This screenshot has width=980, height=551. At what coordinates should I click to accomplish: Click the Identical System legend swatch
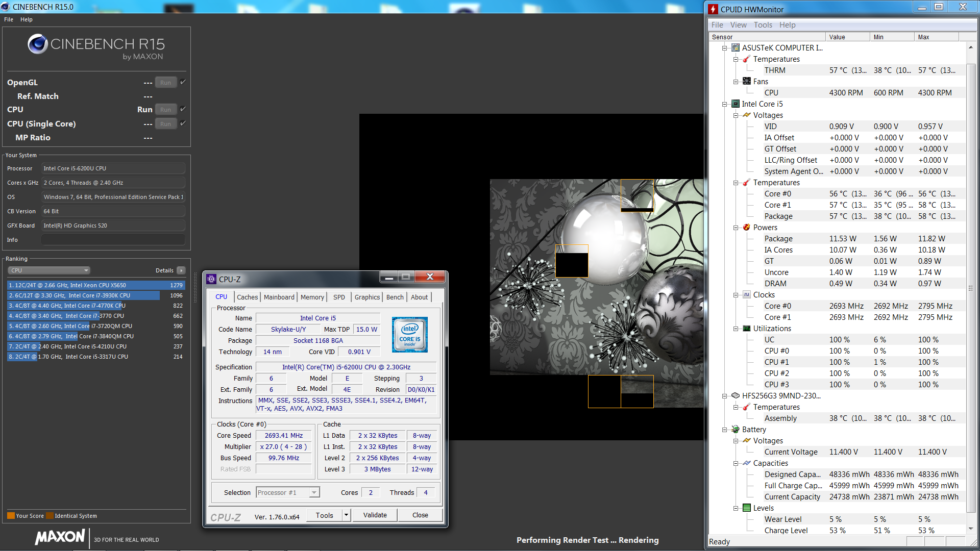pyautogui.click(x=50, y=515)
